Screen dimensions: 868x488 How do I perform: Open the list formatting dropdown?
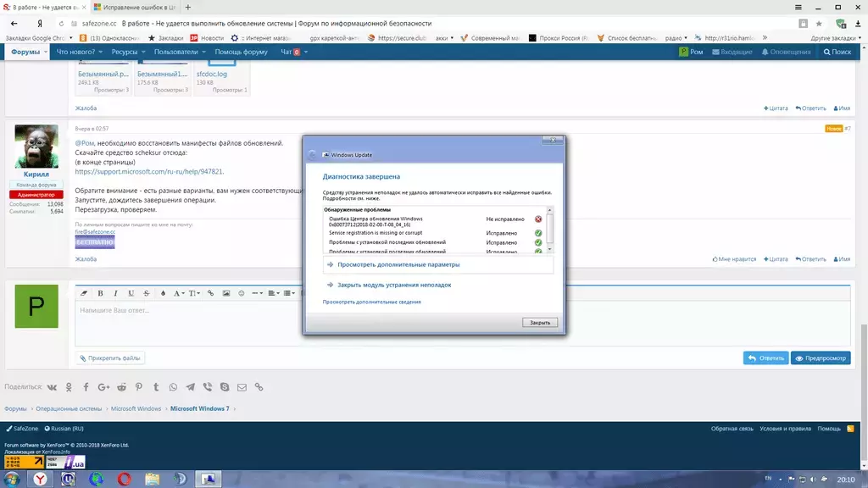tap(290, 293)
